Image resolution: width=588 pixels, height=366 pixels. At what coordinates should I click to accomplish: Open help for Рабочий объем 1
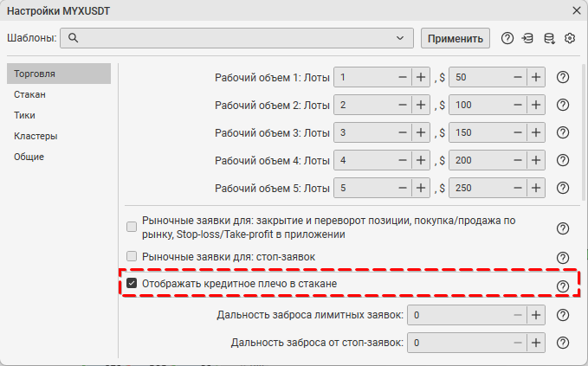click(x=563, y=77)
